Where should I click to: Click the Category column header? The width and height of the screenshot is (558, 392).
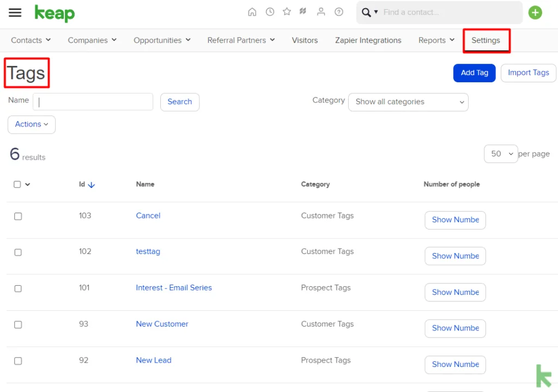pos(316,184)
